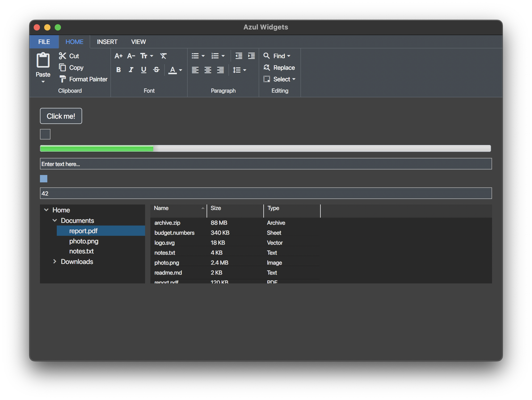Image resolution: width=532 pixels, height=400 pixels.
Task: Sort by the Name column header
Action: click(x=179, y=211)
